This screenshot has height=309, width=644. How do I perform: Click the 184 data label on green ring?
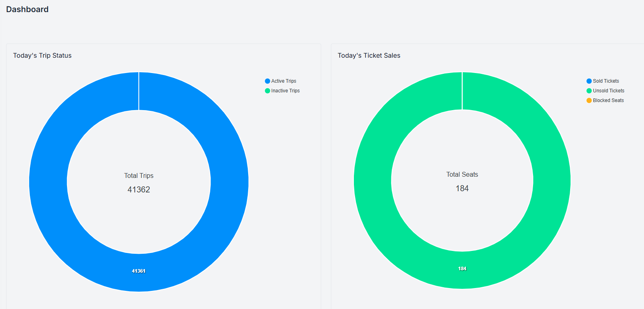click(x=462, y=269)
